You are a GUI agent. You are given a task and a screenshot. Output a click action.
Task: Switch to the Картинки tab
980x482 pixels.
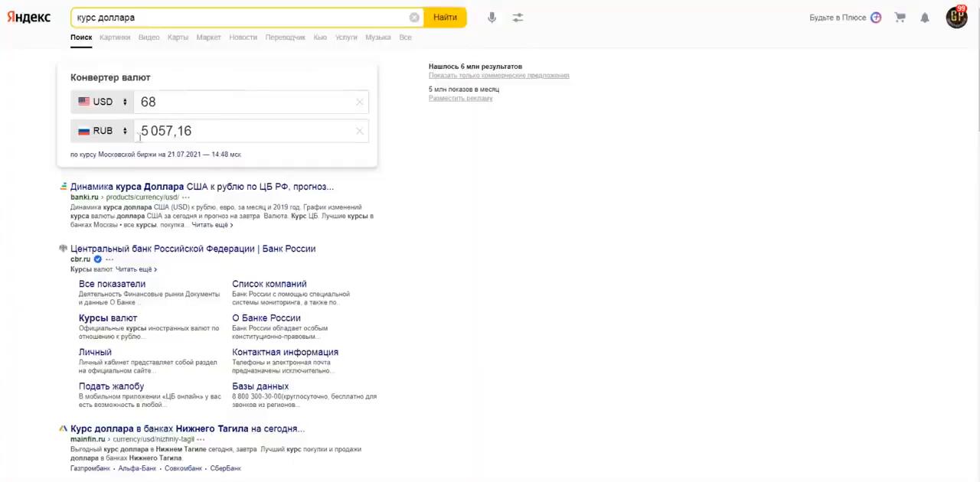pyautogui.click(x=115, y=37)
